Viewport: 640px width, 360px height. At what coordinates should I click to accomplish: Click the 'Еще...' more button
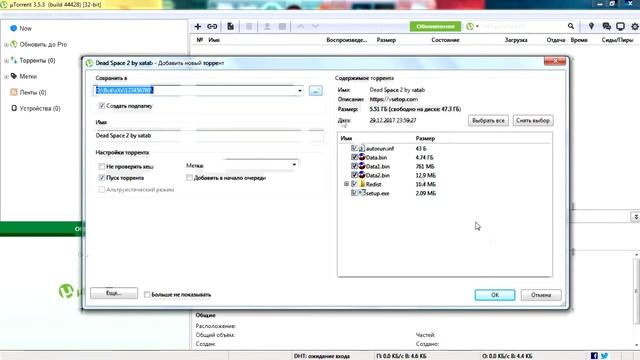pos(114,293)
